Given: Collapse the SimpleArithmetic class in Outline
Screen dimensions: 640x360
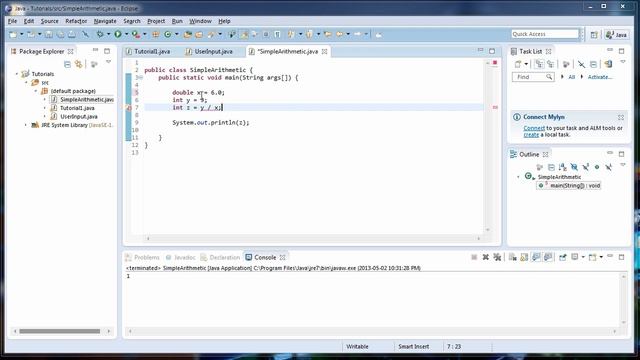Looking at the screenshot, I should (x=518, y=177).
